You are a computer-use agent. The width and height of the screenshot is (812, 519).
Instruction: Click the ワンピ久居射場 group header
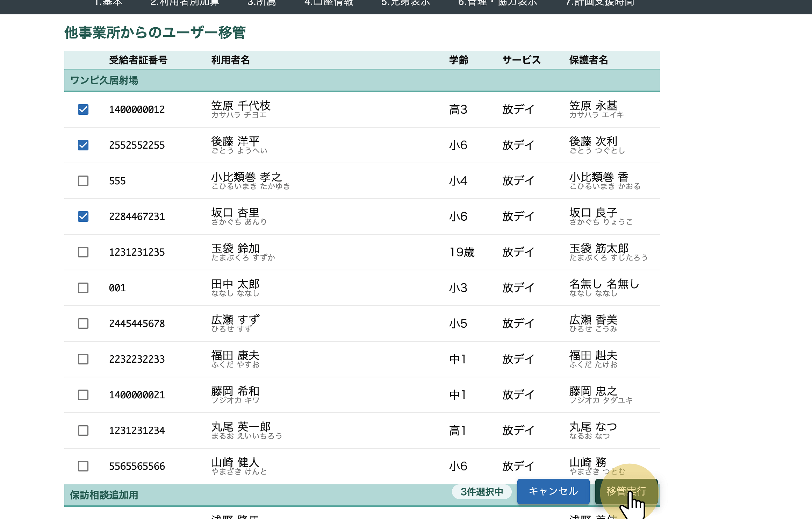coord(104,80)
